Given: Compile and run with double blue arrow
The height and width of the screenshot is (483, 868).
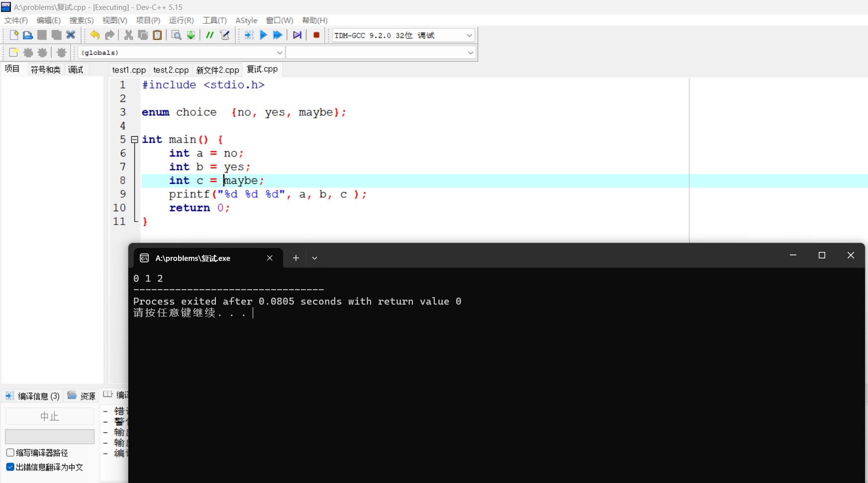Looking at the screenshot, I should tap(278, 35).
